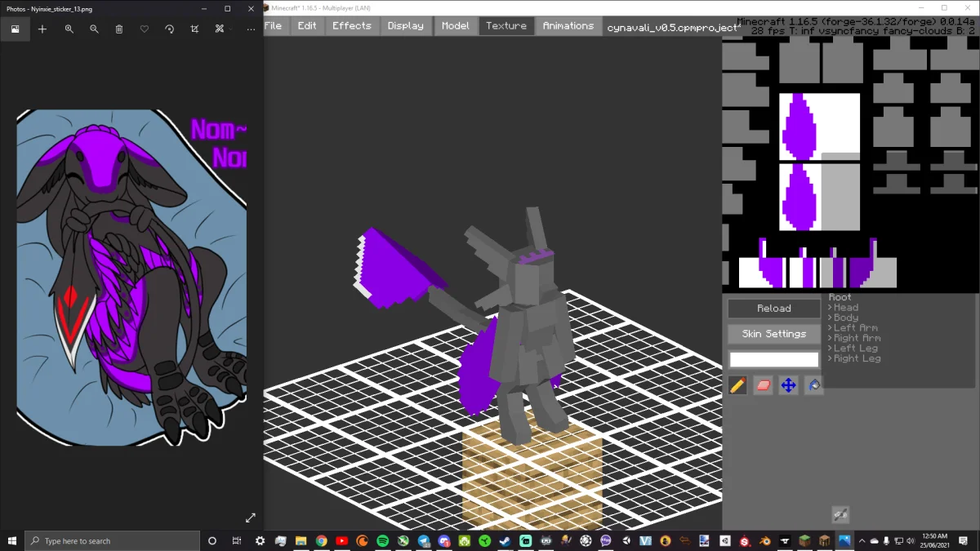The image size is (980, 551).
Task: Enter fullscreen with Photos expand arrows
Action: (250, 518)
